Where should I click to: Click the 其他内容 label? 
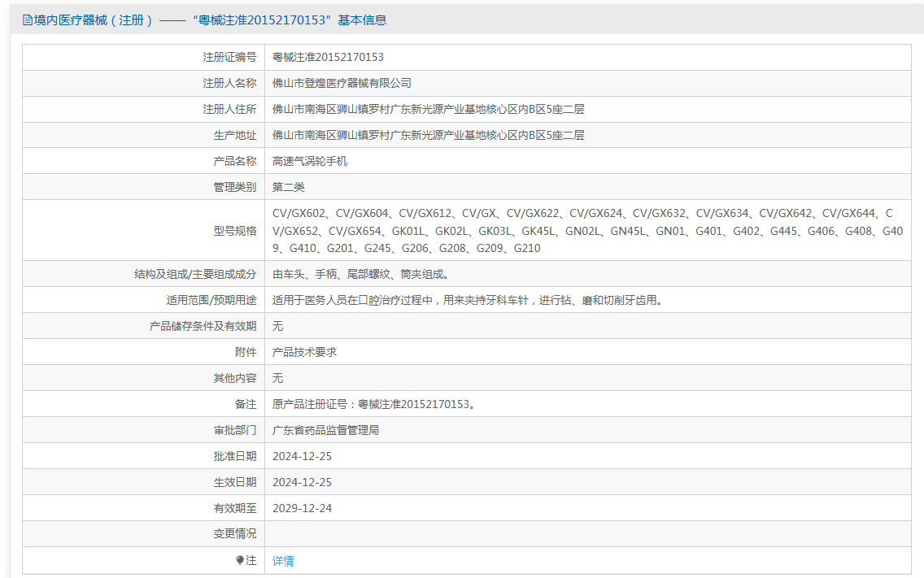235,378
